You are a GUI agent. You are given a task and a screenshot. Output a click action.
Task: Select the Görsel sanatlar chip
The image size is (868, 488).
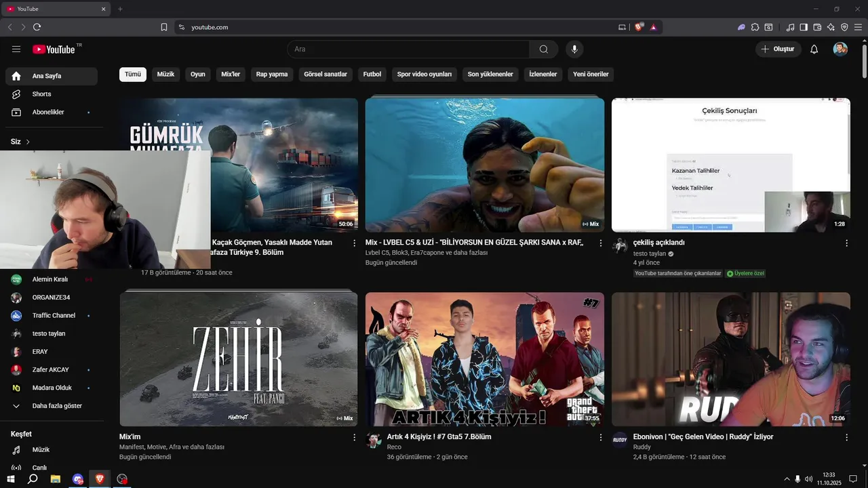pyautogui.click(x=325, y=74)
